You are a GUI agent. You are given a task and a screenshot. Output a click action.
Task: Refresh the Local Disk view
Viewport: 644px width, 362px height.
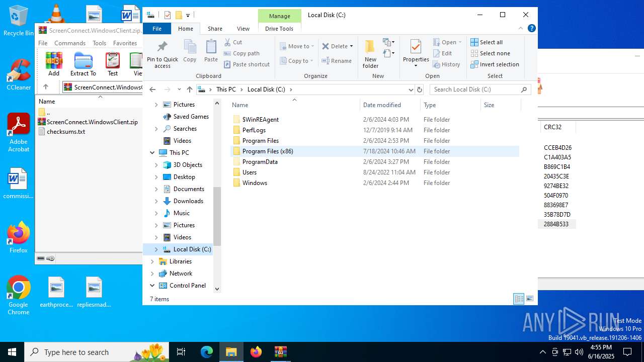click(x=420, y=89)
